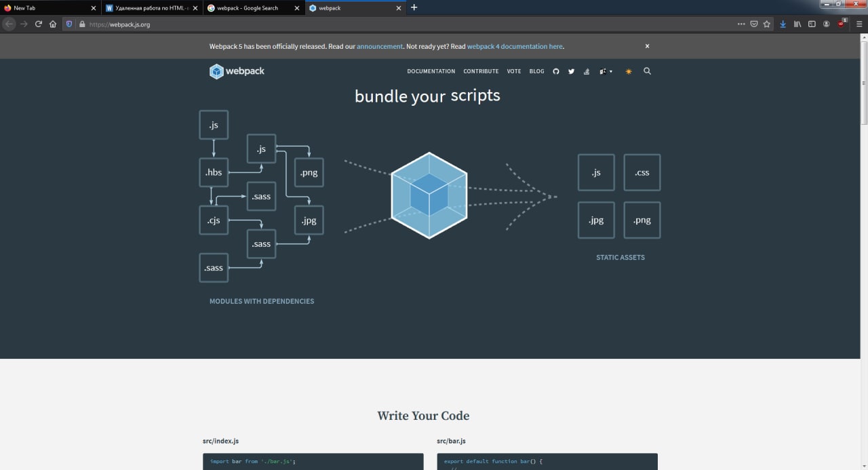This screenshot has height=470, width=868.
Task: Open a new tab with plus button
Action: coord(414,7)
